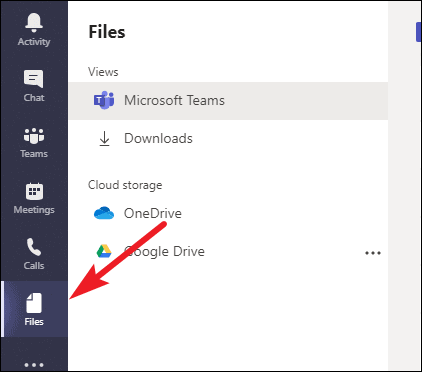Click the Downloads arrow icon
The image size is (422, 372).
pos(104,139)
